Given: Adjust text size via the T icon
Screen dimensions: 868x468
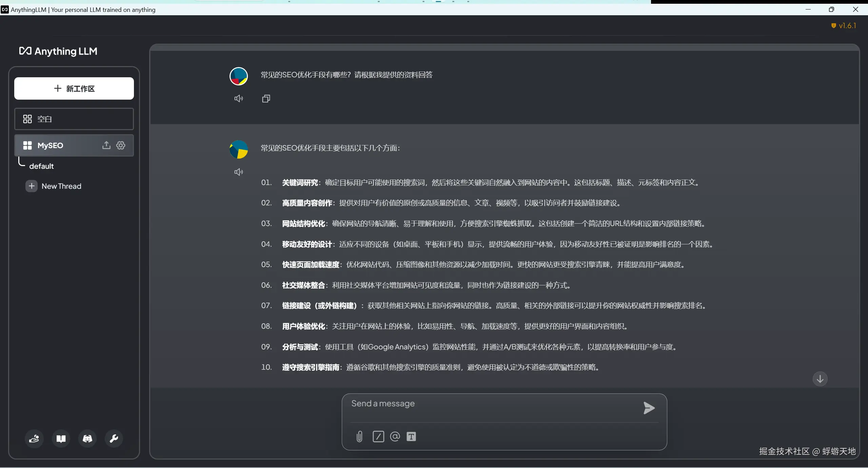Looking at the screenshot, I should pos(411,436).
